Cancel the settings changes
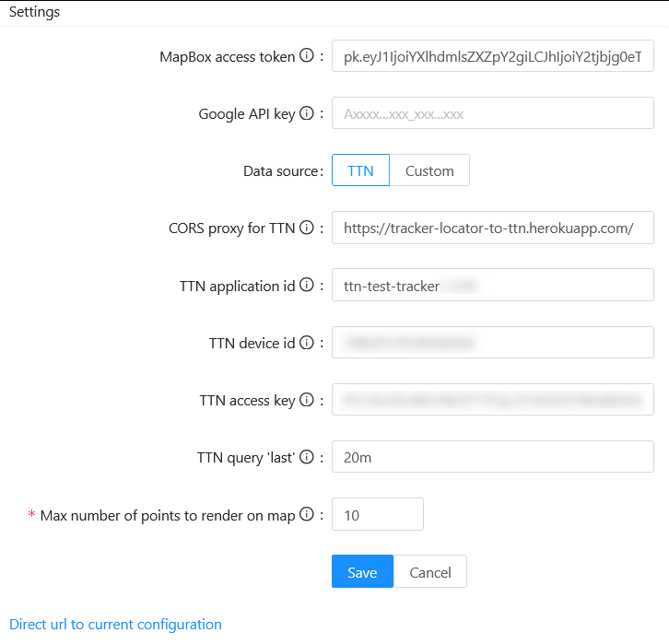The image size is (669, 644). tap(429, 572)
